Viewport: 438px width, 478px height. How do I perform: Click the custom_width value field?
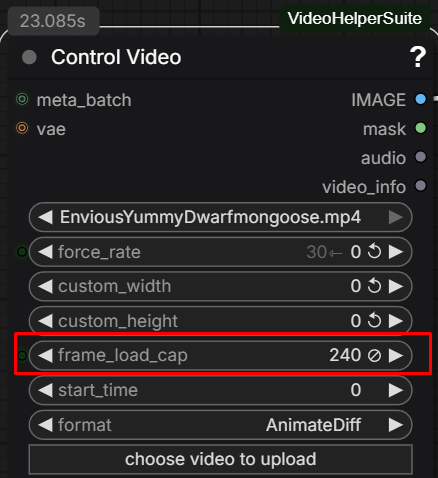tap(221, 286)
